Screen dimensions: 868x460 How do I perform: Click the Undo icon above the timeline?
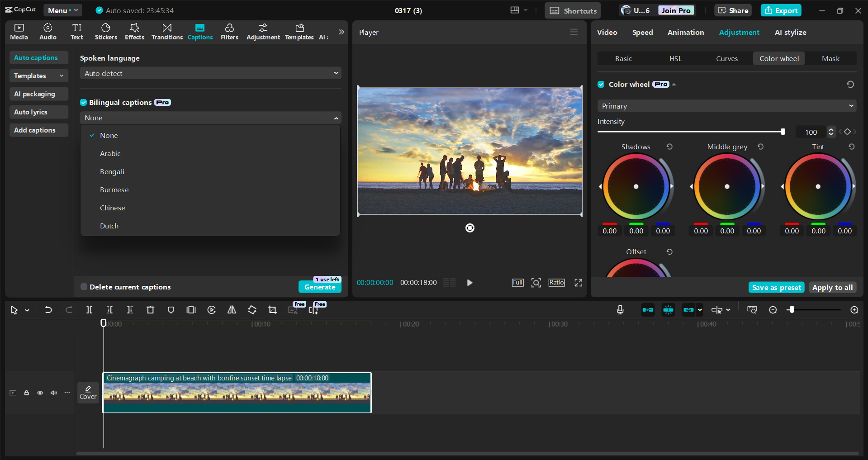(x=48, y=310)
